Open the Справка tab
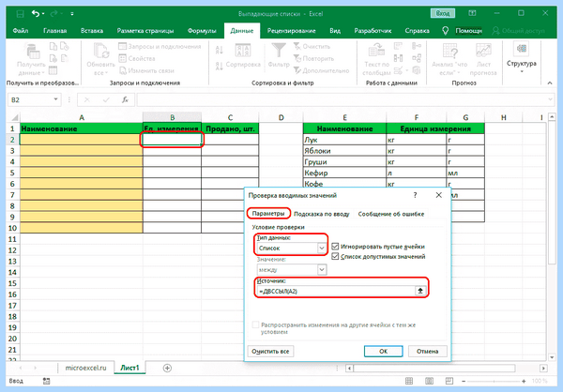The width and height of the screenshot is (563, 392). click(417, 31)
